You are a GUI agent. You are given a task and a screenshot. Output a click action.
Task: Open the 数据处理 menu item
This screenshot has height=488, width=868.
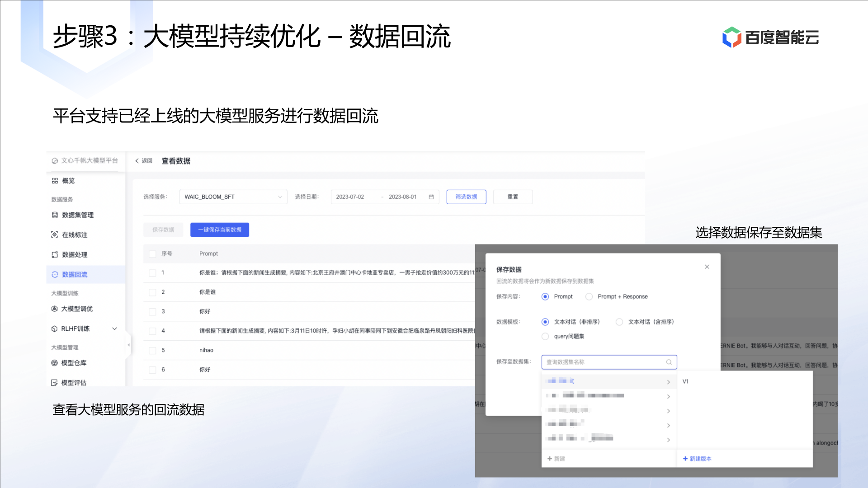click(86, 254)
